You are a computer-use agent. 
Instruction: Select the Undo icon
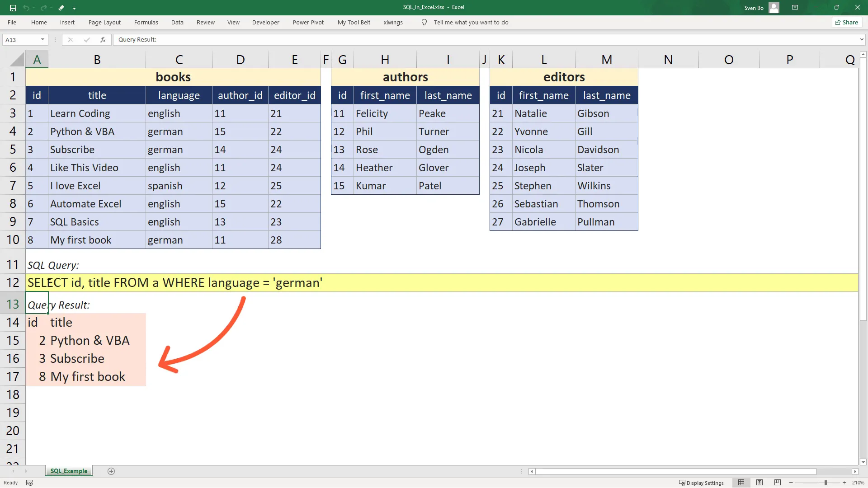pyautogui.click(x=27, y=8)
